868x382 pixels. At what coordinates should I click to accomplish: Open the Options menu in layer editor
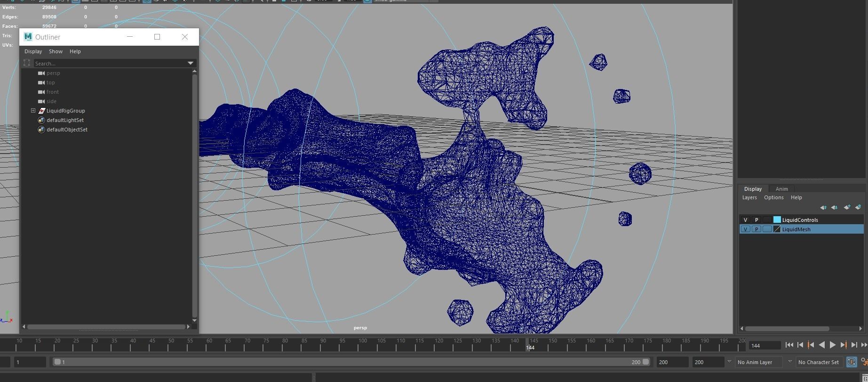coord(773,197)
